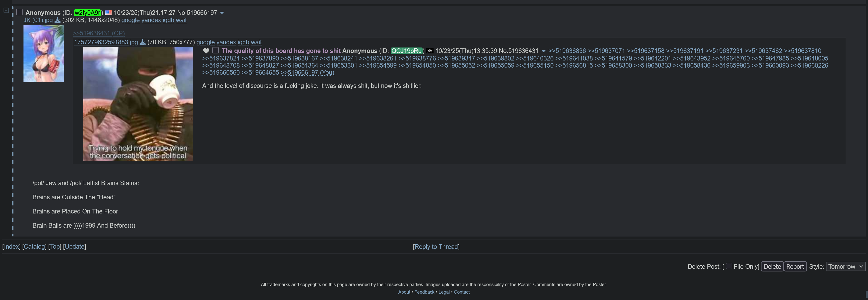868x300 pixels.
Task: Open the Index navigation link
Action: point(11,247)
